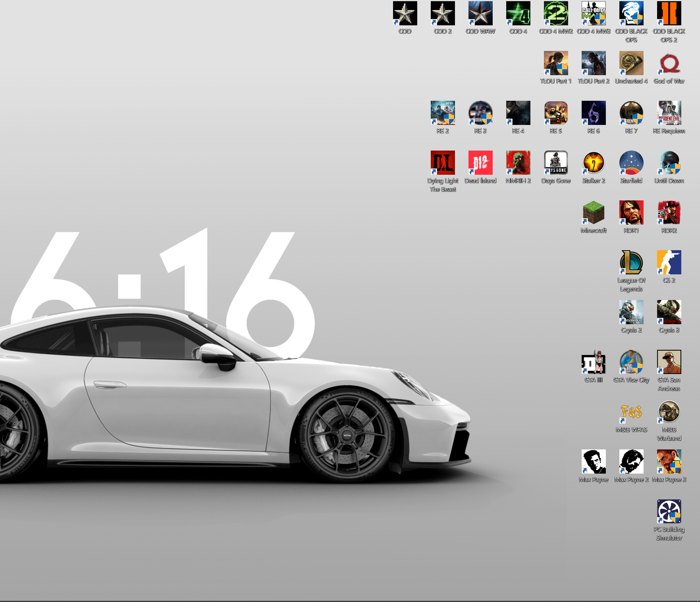The width and height of the screenshot is (700, 602).
Task: Click the Days Gone shortcut
Action: click(x=556, y=163)
